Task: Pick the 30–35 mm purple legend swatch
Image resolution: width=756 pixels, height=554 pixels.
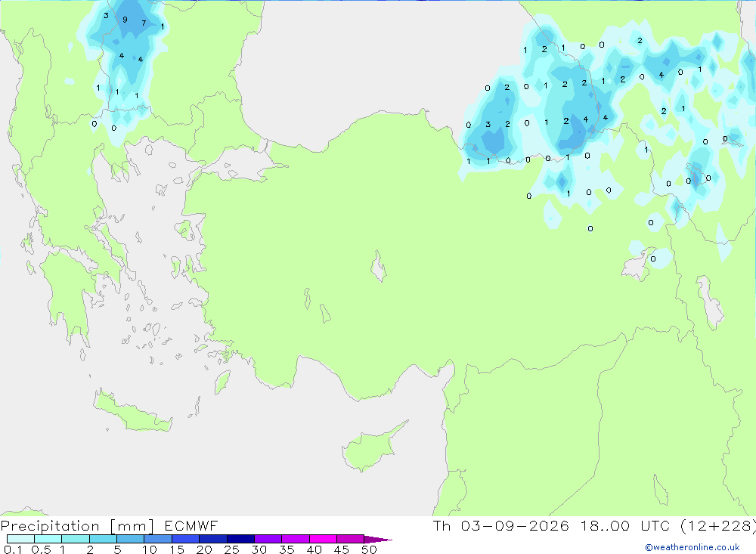Action: pyautogui.click(x=268, y=539)
